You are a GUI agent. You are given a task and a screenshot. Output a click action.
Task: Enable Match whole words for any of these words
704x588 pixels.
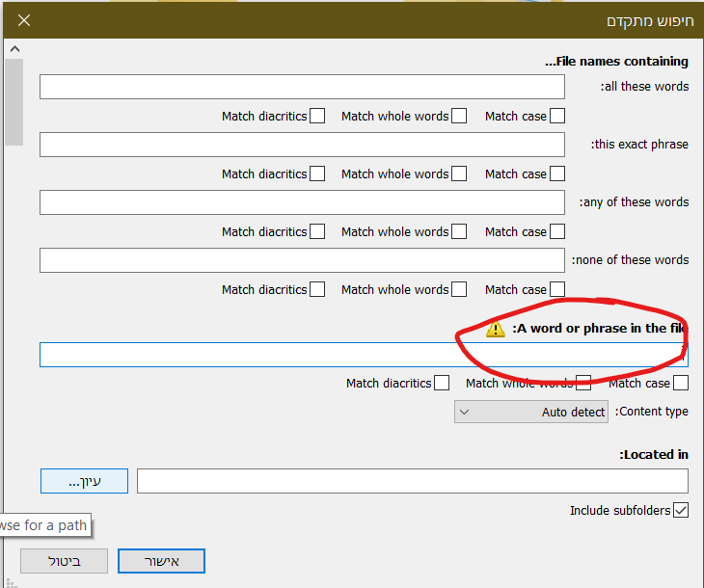pyautogui.click(x=459, y=231)
